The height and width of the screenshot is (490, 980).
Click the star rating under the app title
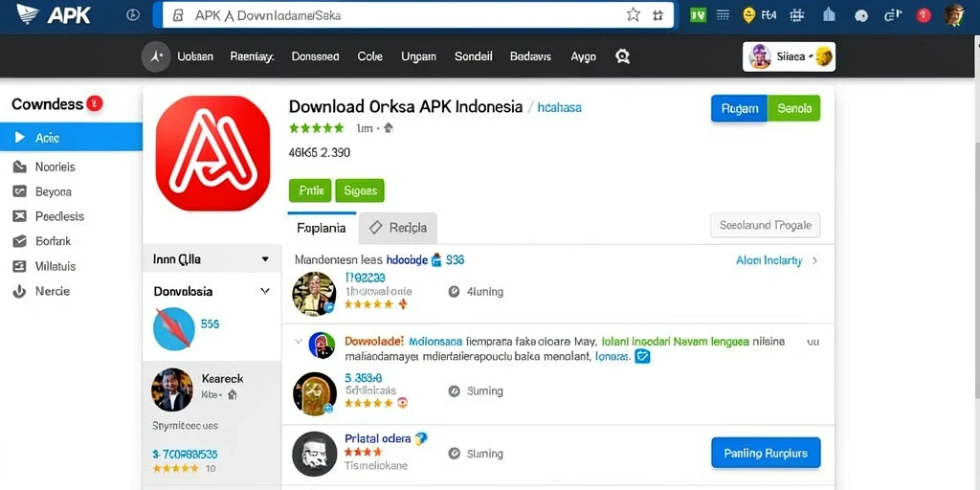pyautogui.click(x=316, y=128)
